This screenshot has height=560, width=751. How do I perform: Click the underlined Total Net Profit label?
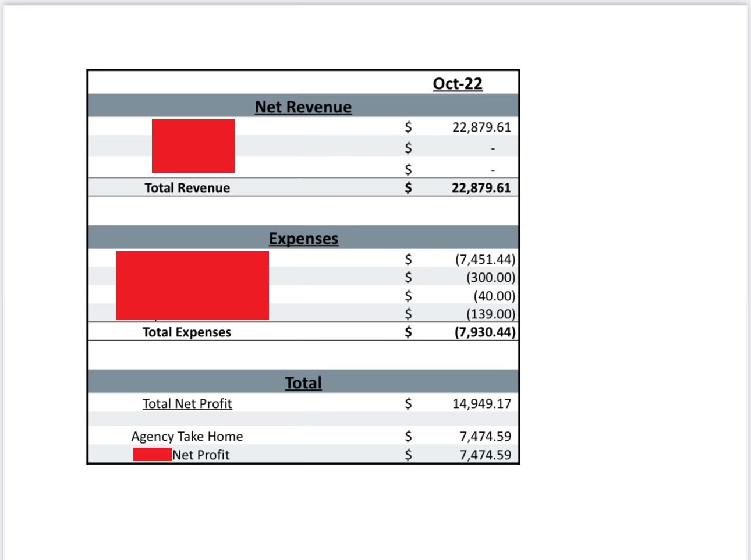tap(187, 404)
